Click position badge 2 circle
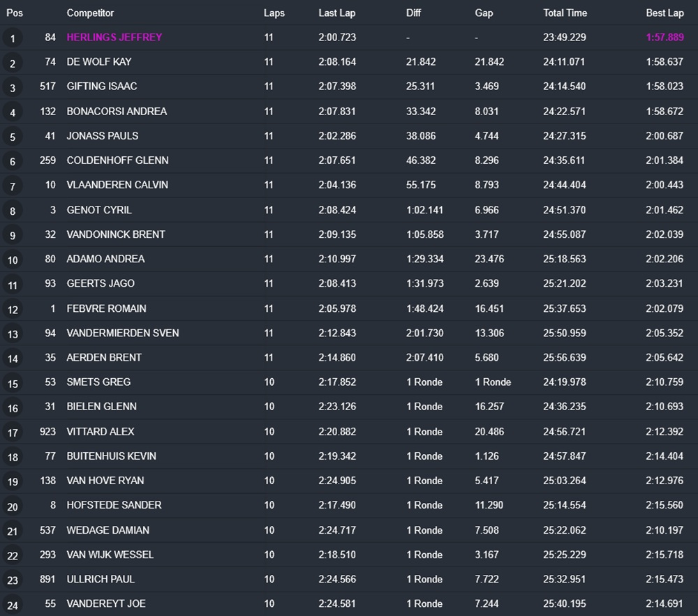698x616 pixels. (x=13, y=63)
